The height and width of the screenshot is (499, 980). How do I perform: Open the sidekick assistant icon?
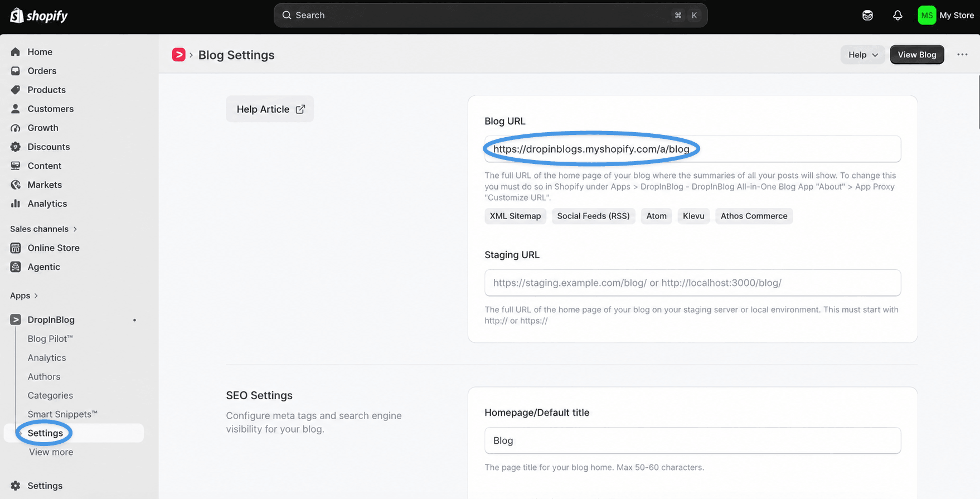click(x=867, y=16)
